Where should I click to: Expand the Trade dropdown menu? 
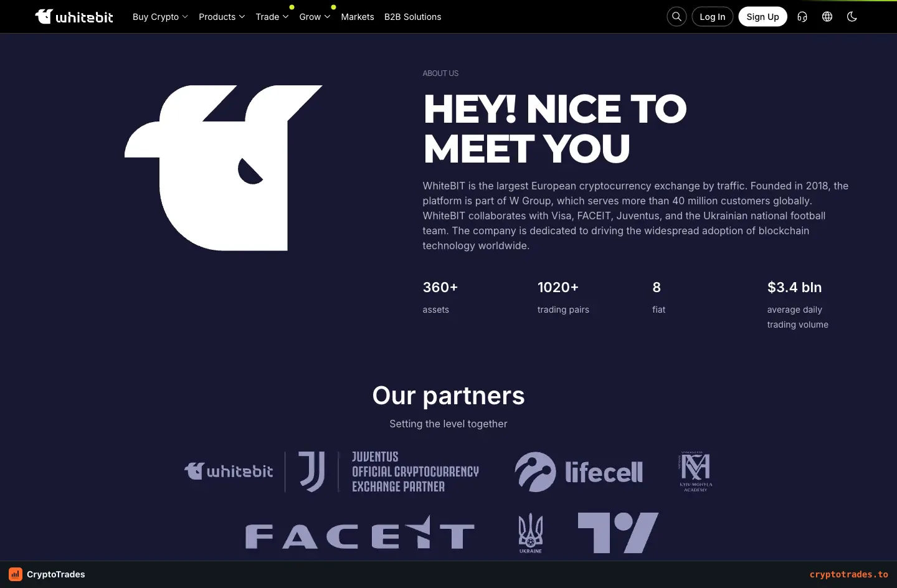point(272,17)
